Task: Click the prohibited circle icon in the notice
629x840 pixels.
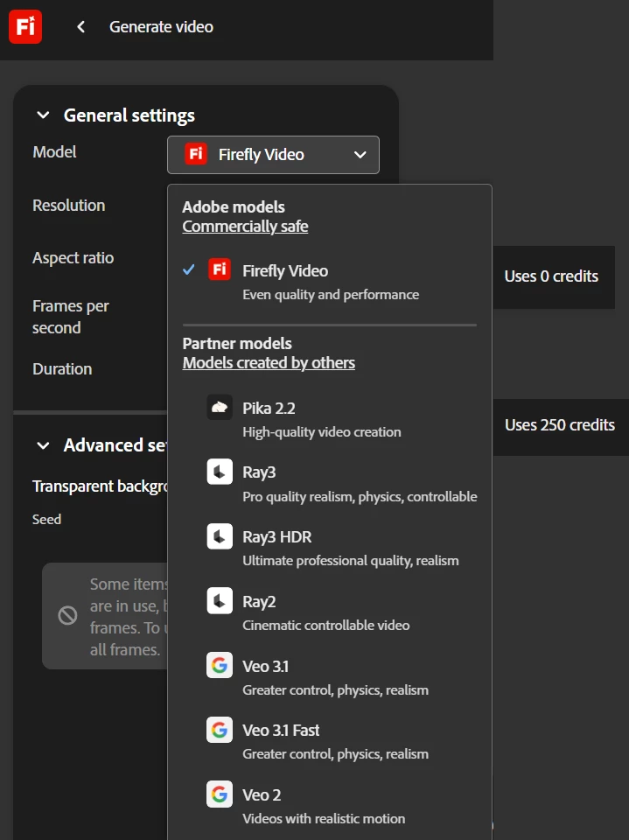Action: (67, 615)
